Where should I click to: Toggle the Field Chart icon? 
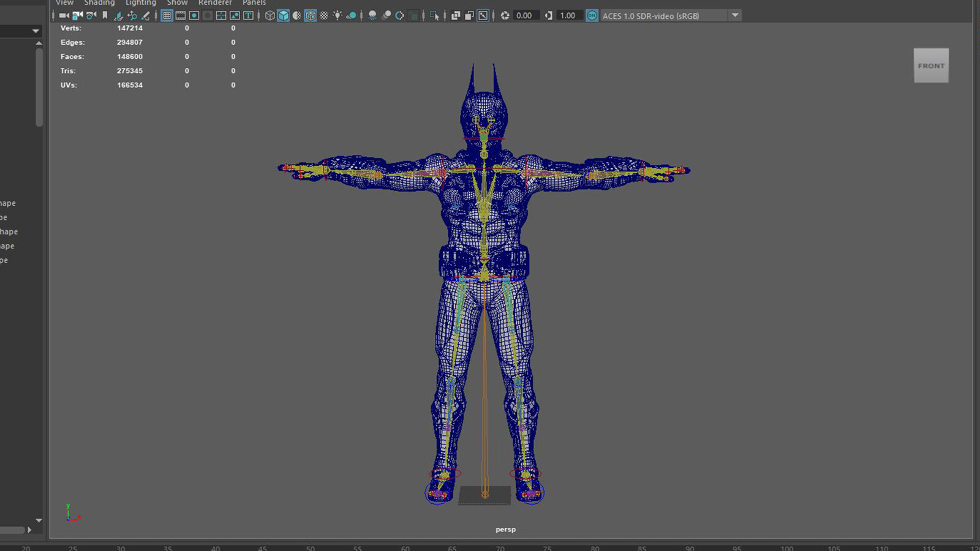(x=221, y=16)
